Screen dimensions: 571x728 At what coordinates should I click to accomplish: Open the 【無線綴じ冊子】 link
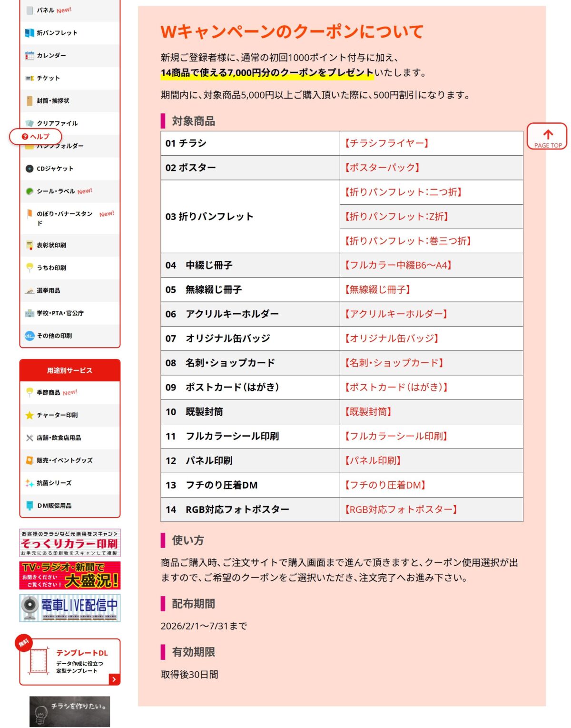coord(378,289)
